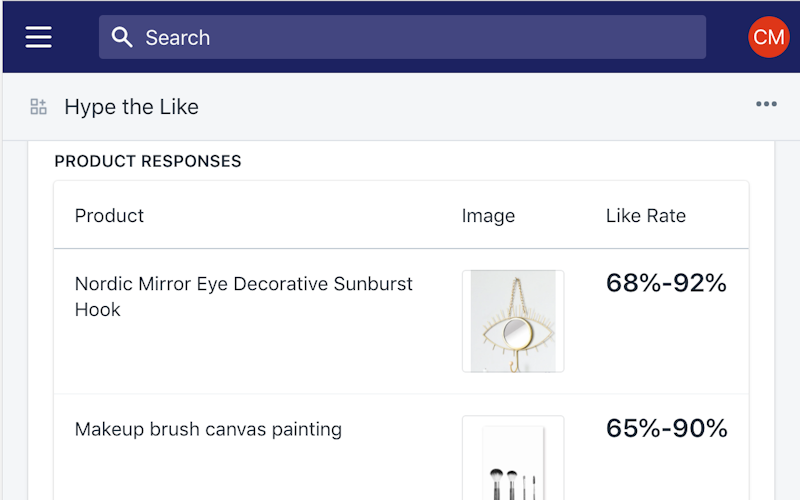This screenshot has width=800, height=500.
Task: Open the three-dot more actions menu
Action: click(766, 105)
